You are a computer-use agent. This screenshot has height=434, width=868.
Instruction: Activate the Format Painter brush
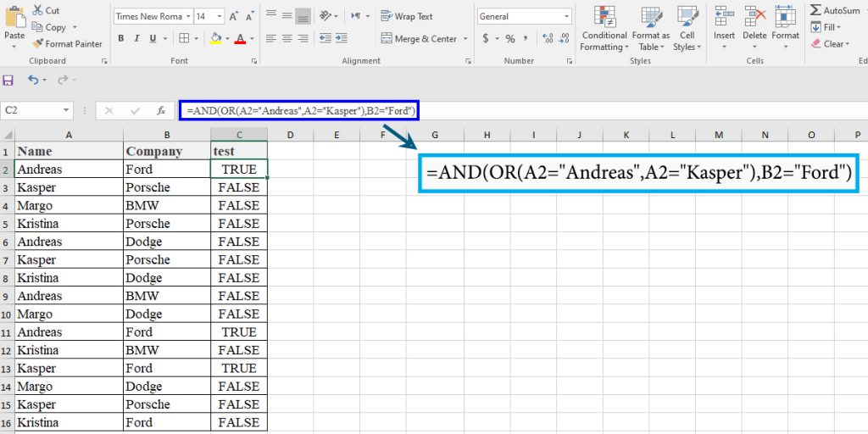37,44
